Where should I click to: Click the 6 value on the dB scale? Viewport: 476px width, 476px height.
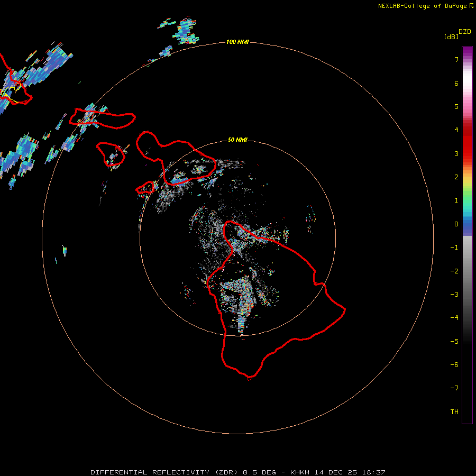pyautogui.click(x=456, y=83)
